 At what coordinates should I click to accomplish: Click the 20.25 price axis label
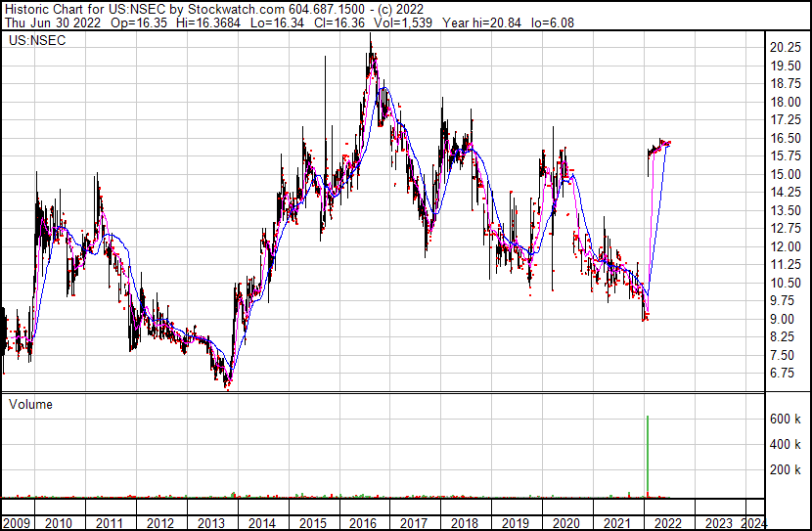point(787,48)
